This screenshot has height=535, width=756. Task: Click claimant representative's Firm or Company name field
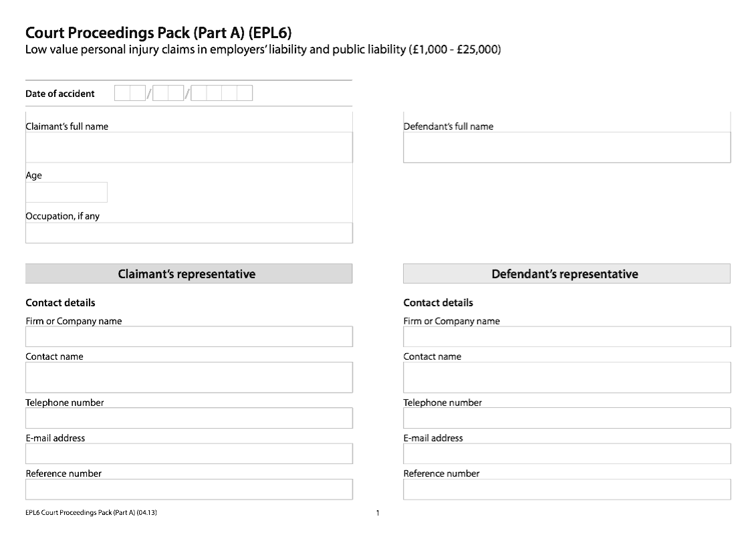click(188, 336)
